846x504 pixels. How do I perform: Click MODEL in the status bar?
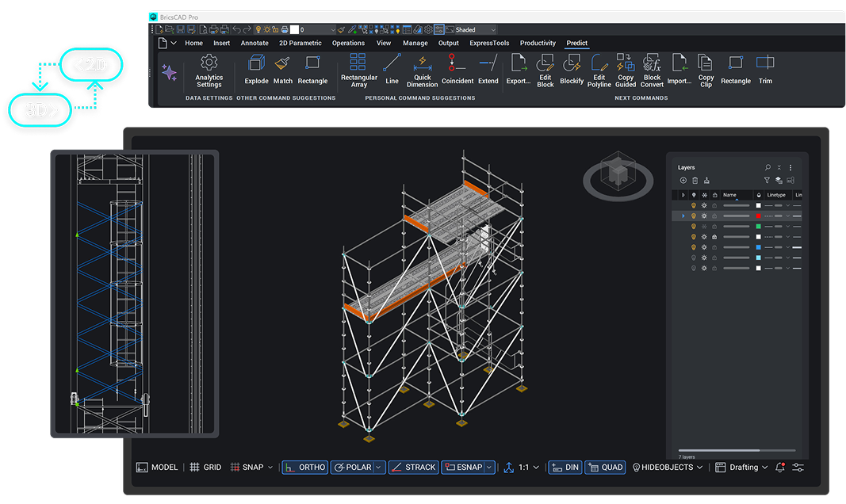[157, 468]
